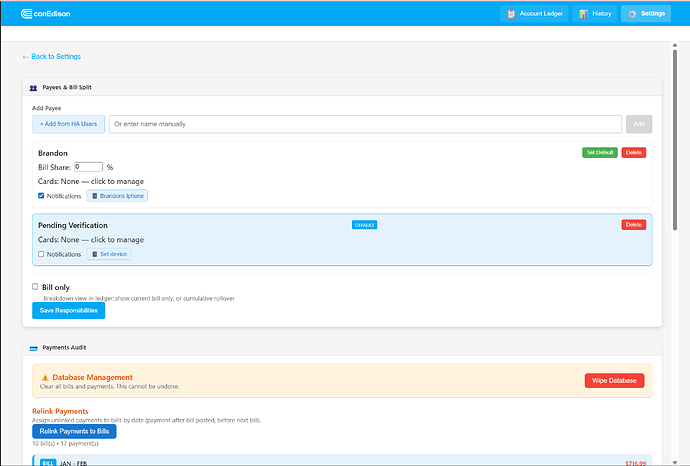Click the scrollbar down arrow
Image resolution: width=690 pixels, height=466 pixels.
coord(675,462)
